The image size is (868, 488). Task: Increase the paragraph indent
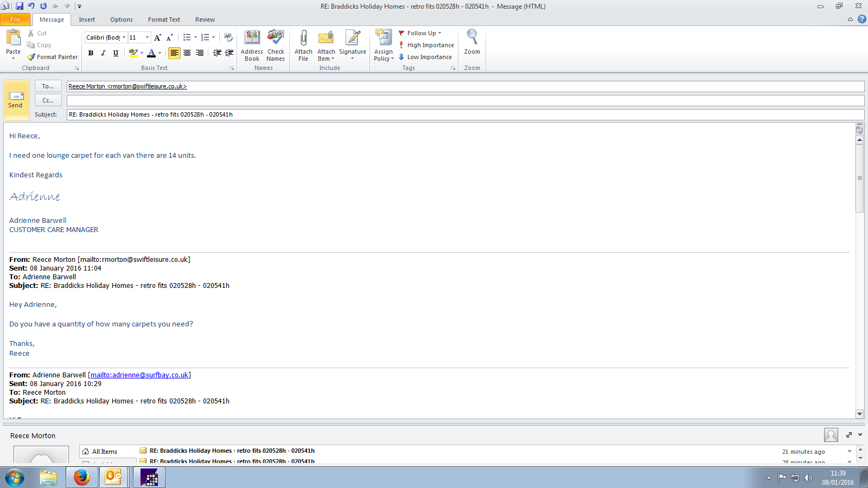click(x=229, y=53)
